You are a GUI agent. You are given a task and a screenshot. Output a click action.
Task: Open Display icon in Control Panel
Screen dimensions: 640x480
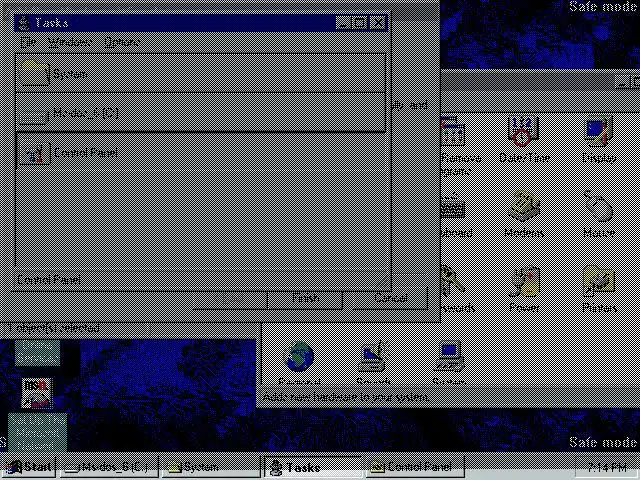(x=598, y=131)
